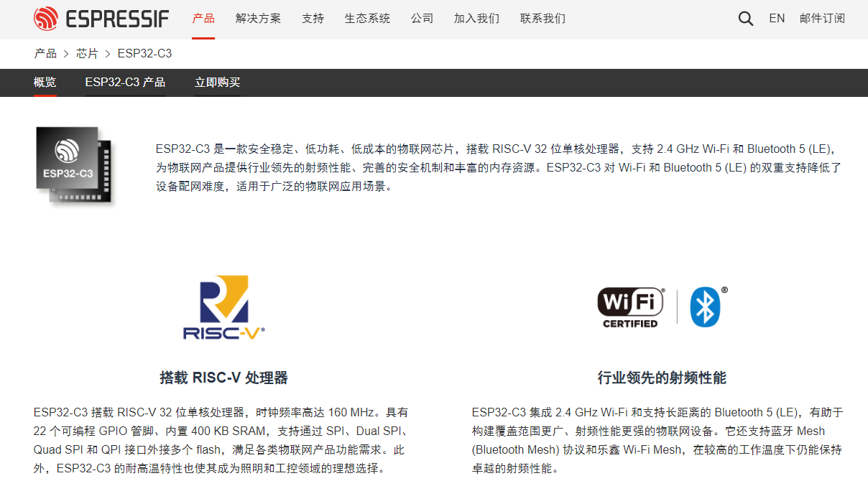Open the 产品 menu in top navigation
This screenshot has width=868, height=486.
click(203, 19)
